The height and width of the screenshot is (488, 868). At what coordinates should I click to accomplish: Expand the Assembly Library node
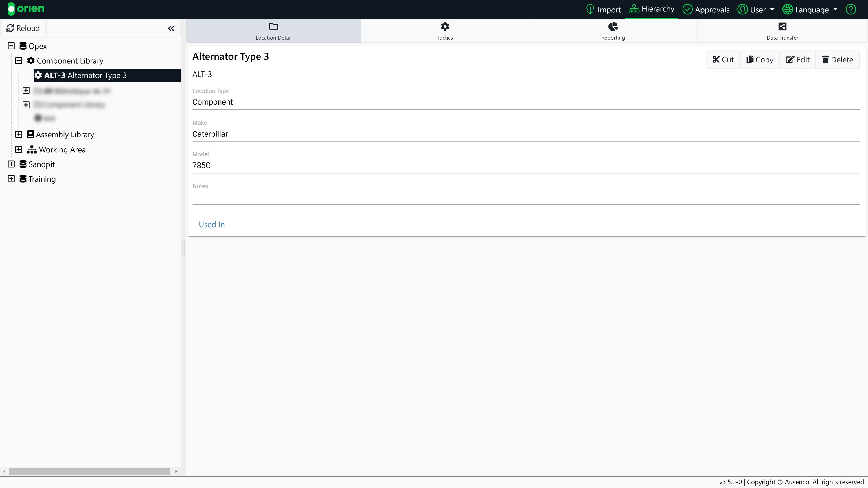click(x=19, y=134)
